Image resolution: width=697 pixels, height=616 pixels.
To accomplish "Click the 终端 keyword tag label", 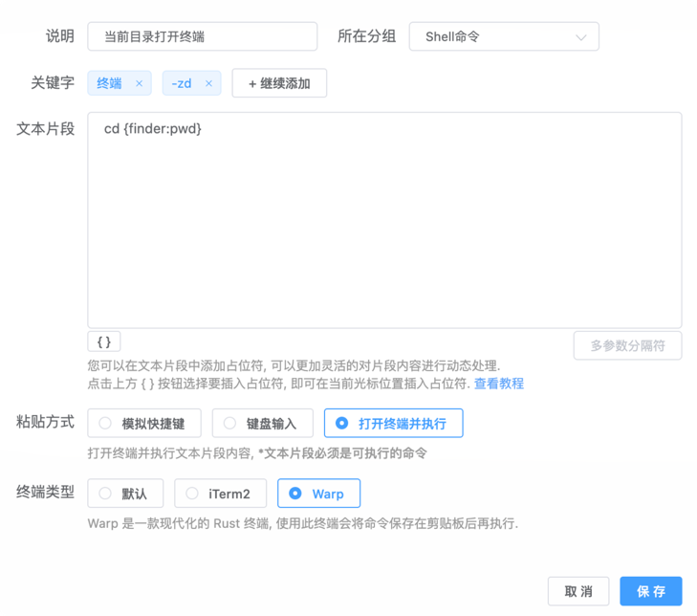I will [x=110, y=83].
